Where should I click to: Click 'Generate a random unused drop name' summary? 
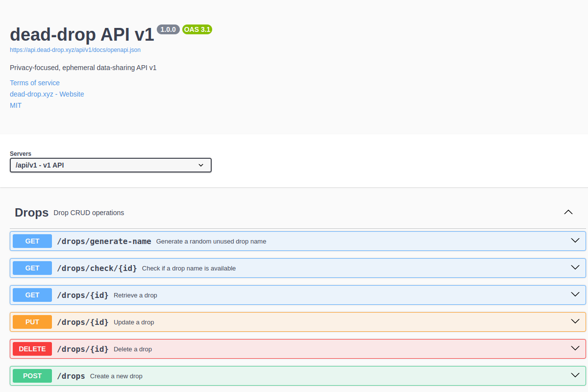(x=211, y=242)
